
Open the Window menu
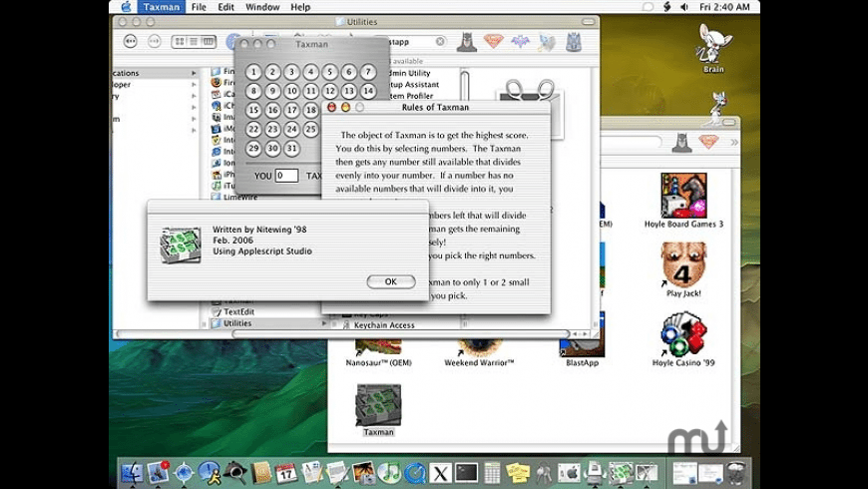[x=262, y=7]
